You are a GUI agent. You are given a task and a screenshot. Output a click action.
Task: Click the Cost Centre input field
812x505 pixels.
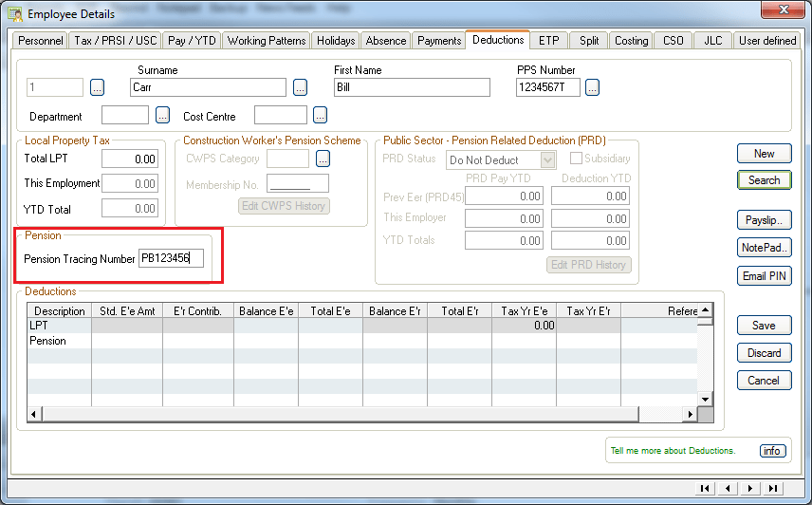point(281,115)
